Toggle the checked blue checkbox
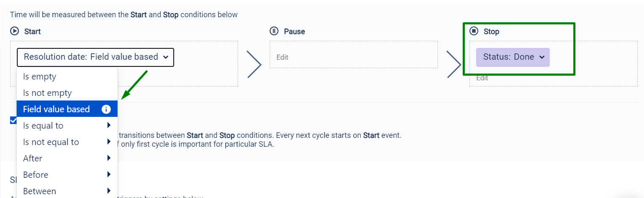The width and height of the screenshot is (644, 198). pyautogui.click(x=13, y=121)
